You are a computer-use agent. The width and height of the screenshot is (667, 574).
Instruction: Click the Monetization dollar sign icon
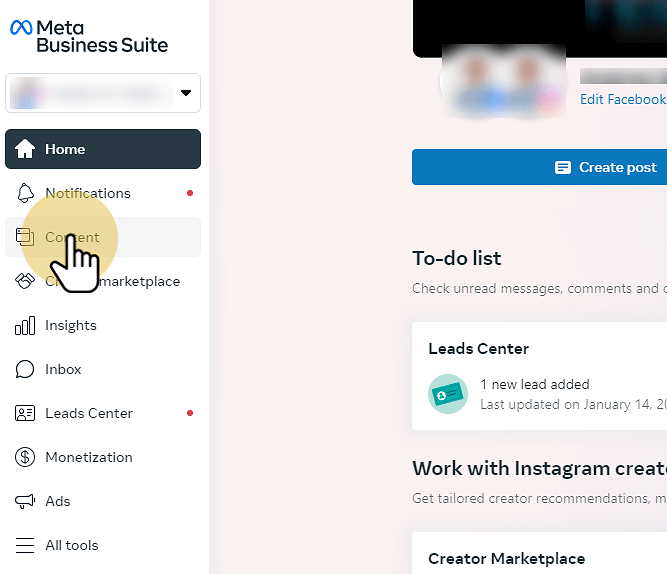(x=25, y=457)
